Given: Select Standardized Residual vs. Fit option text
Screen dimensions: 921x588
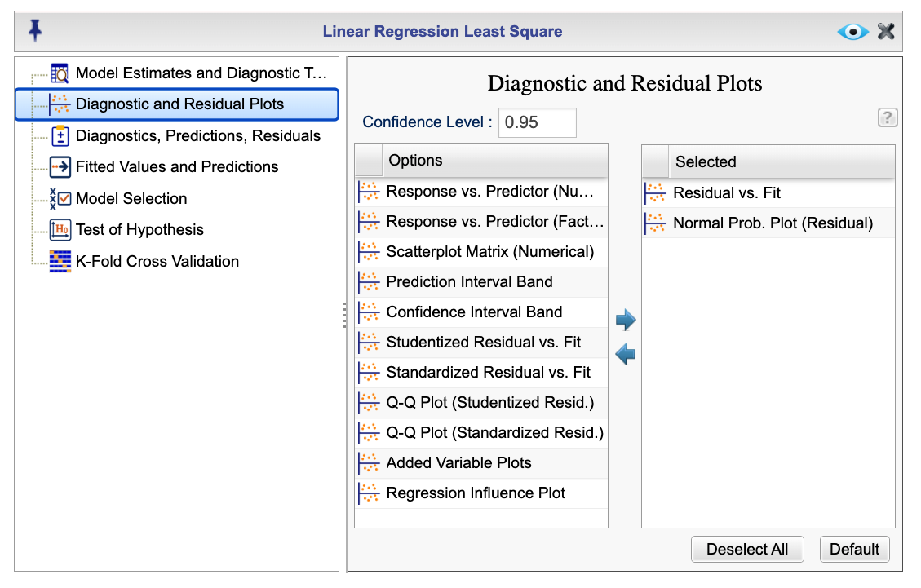Looking at the screenshot, I should tap(488, 373).
